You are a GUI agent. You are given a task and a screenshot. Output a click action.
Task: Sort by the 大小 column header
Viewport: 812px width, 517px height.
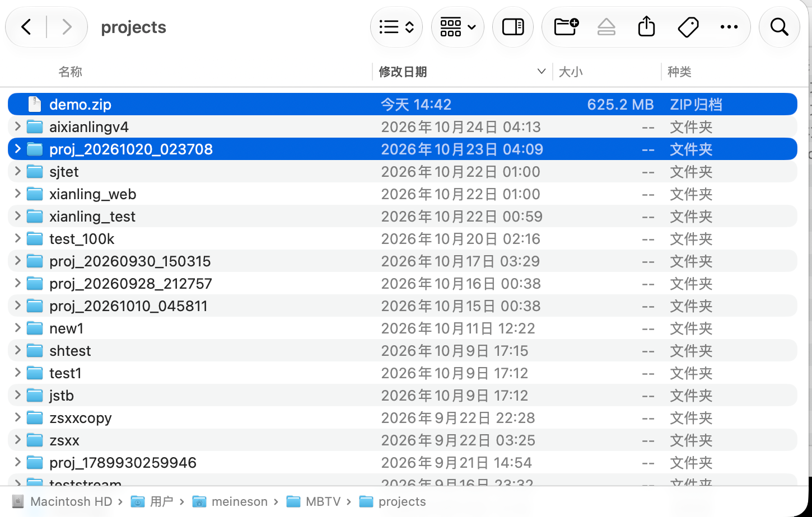[x=571, y=72]
